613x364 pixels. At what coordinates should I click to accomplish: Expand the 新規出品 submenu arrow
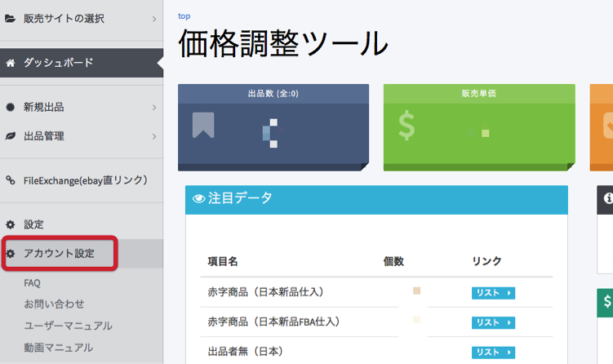[x=153, y=107]
